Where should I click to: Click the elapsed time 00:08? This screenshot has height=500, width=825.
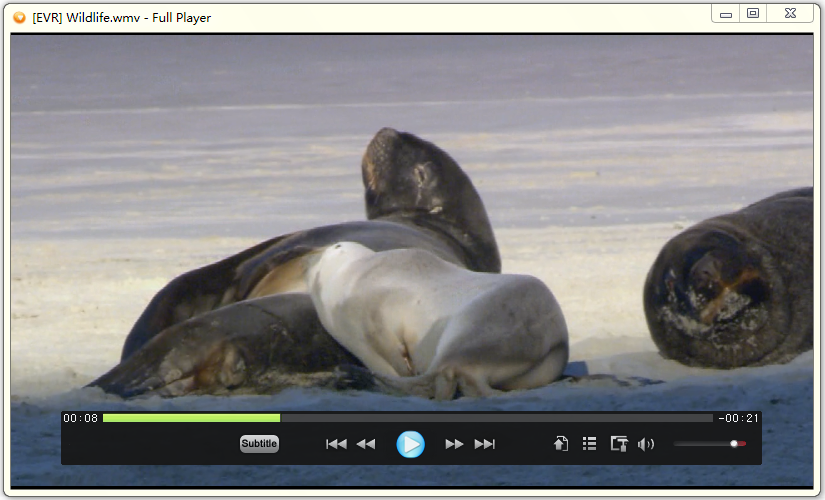(x=81, y=418)
